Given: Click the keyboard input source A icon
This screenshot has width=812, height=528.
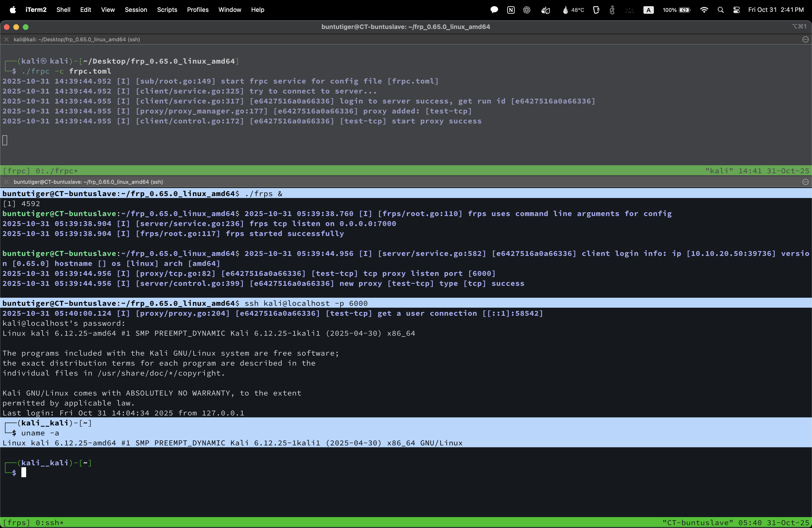Looking at the screenshot, I should (648, 10).
